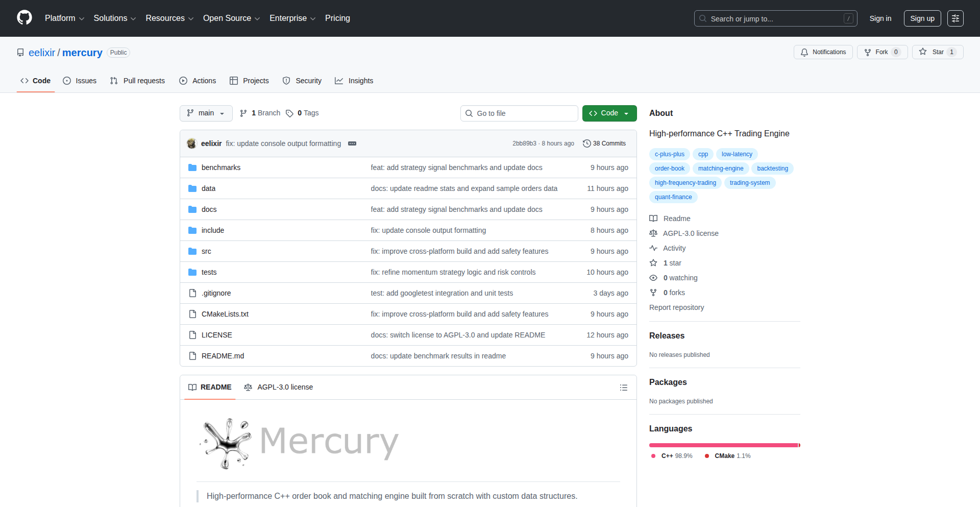Click the Sign in link
The height and width of the screenshot is (507, 980).
[x=880, y=18]
